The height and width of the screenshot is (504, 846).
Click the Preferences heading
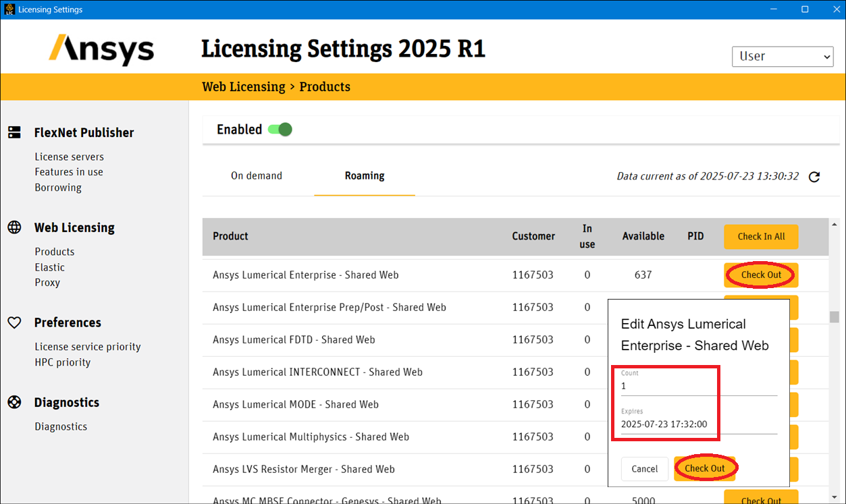click(68, 323)
